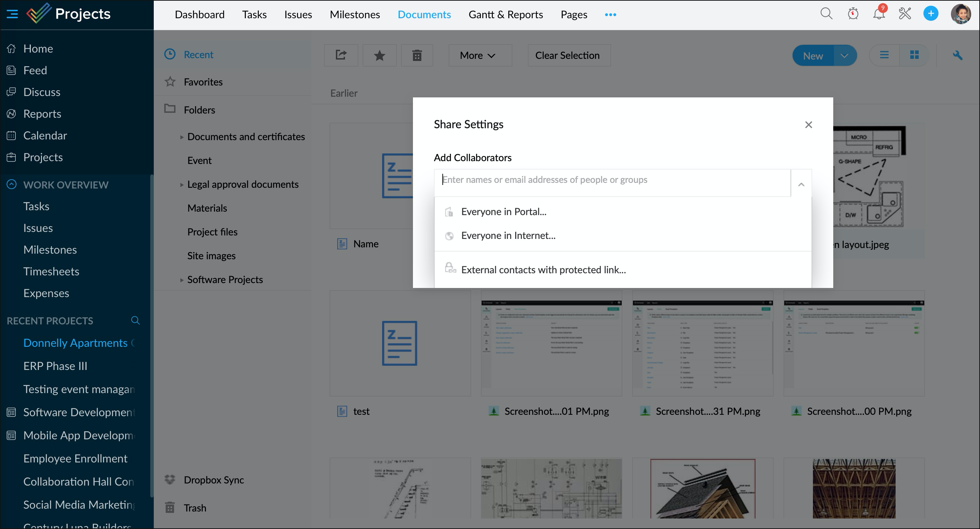The image size is (980, 529).
Task: Switch to list view layout
Action: pos(884,56)
